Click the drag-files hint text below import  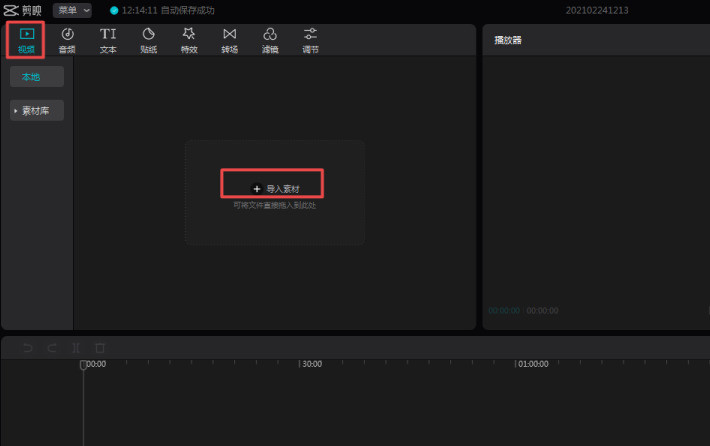point(274,206)
